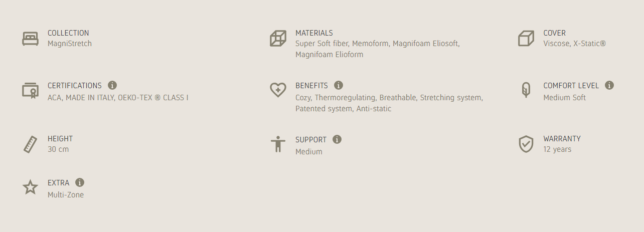The height and width of the screenshot is (232, 644).
Task: Click the shield checkmark Warranty icon
Action: coord(526,144)
